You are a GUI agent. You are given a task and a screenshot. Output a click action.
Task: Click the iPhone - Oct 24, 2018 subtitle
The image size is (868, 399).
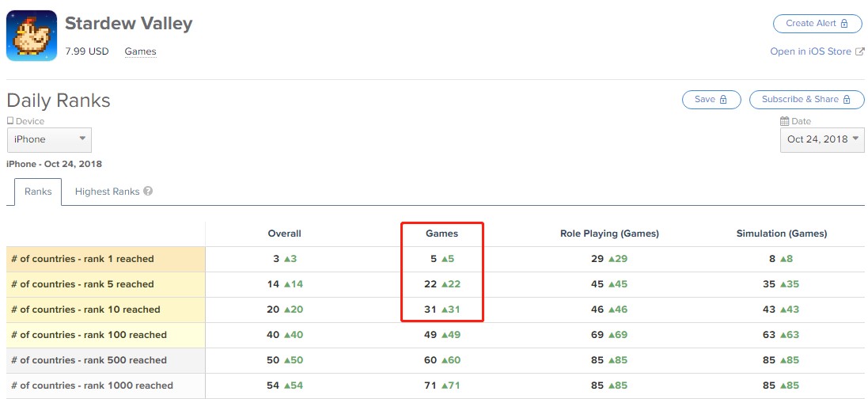pyautogui.click(x=55, y=164)
